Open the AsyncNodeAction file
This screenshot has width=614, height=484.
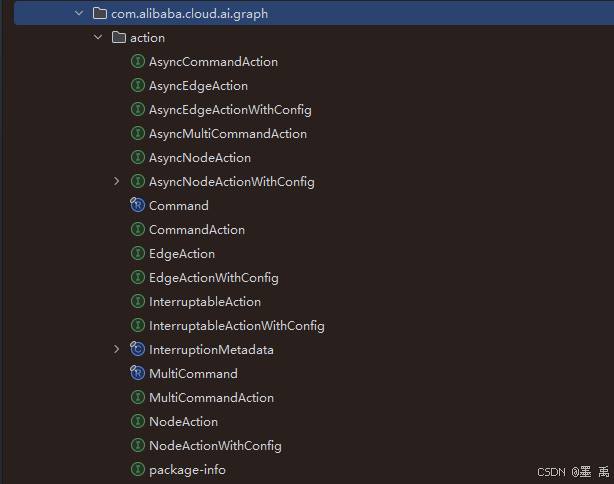(200, 158)
